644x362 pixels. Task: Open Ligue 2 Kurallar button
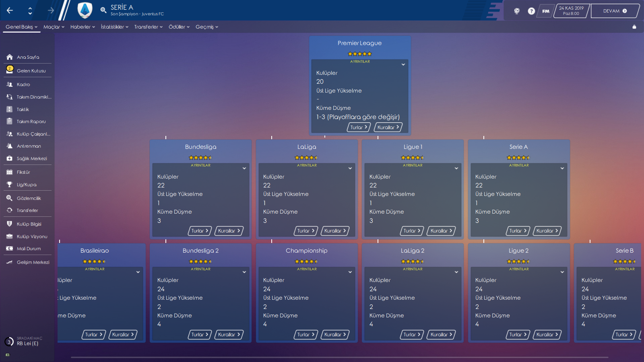pyautogui.click(x=547, y=335)
